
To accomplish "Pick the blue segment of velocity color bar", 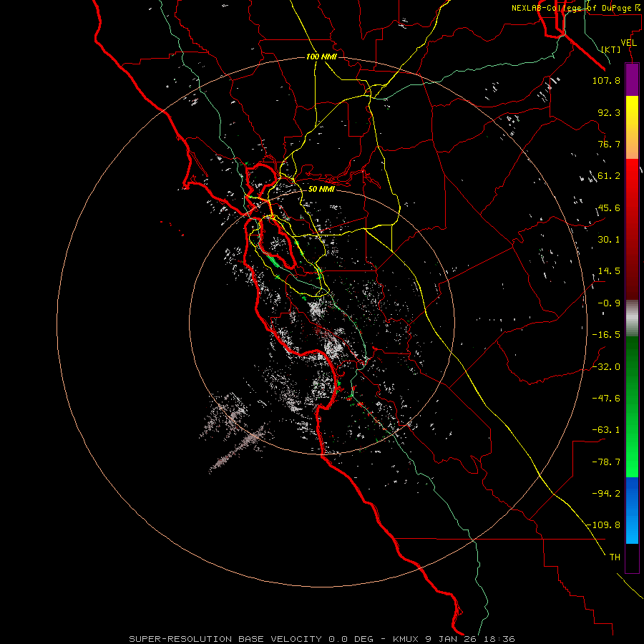I will (x=632, y=510).
